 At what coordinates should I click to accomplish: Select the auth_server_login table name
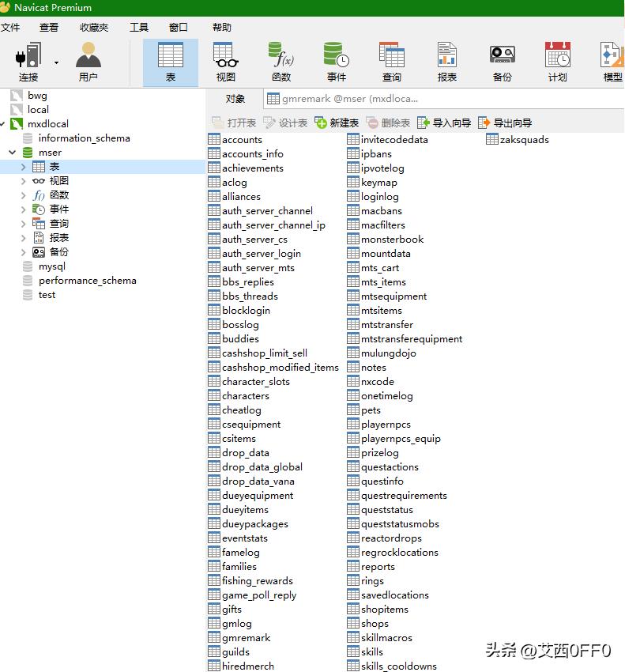coord(262,254)
